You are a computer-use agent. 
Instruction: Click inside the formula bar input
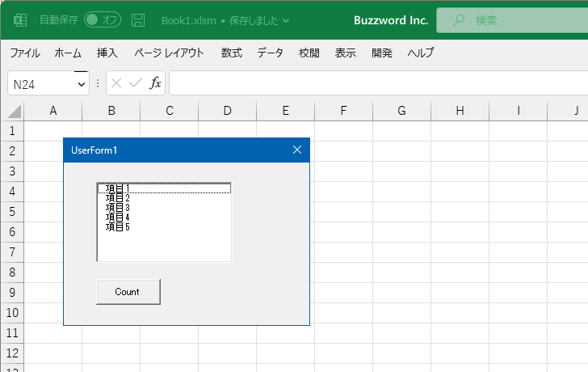click(372, 83)
